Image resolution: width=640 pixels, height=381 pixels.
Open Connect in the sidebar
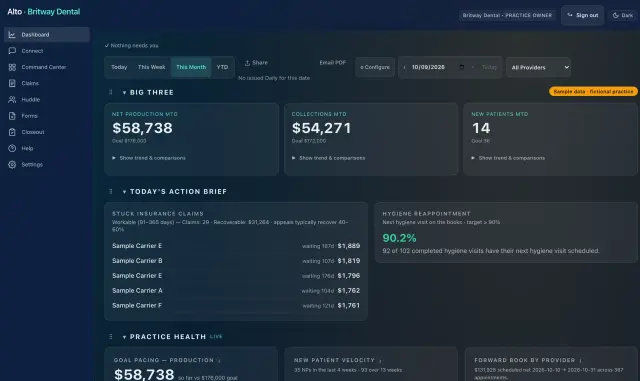pyautogui.click(x=47, y=51)
